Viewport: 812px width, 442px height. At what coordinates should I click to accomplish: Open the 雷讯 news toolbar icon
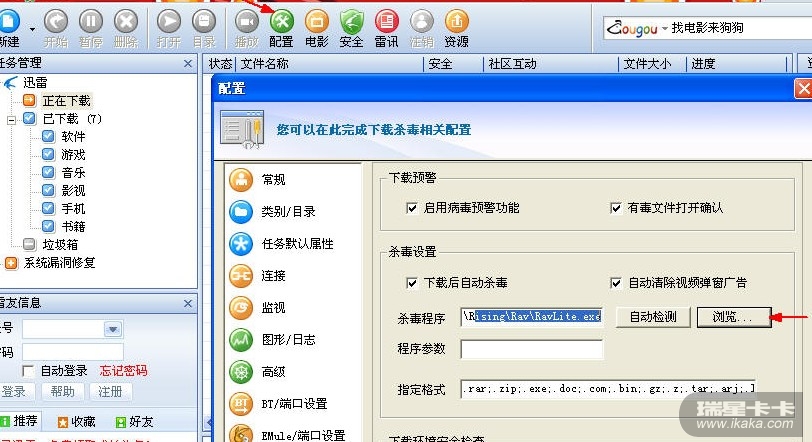[386, 29]
